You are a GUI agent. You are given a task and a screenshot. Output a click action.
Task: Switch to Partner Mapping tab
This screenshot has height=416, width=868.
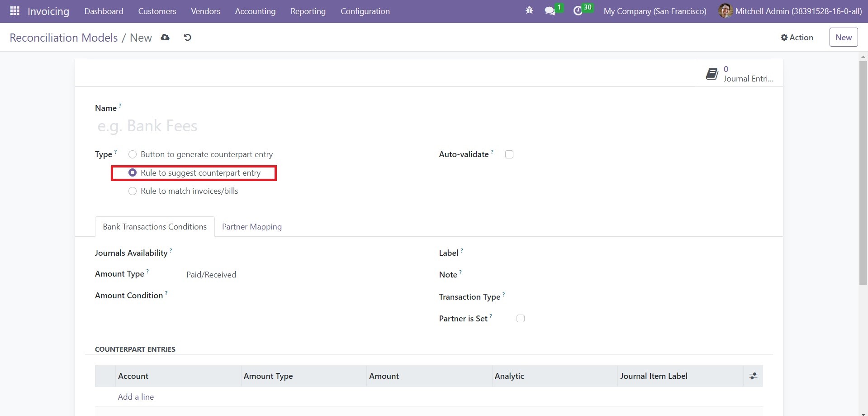(252, 227)
